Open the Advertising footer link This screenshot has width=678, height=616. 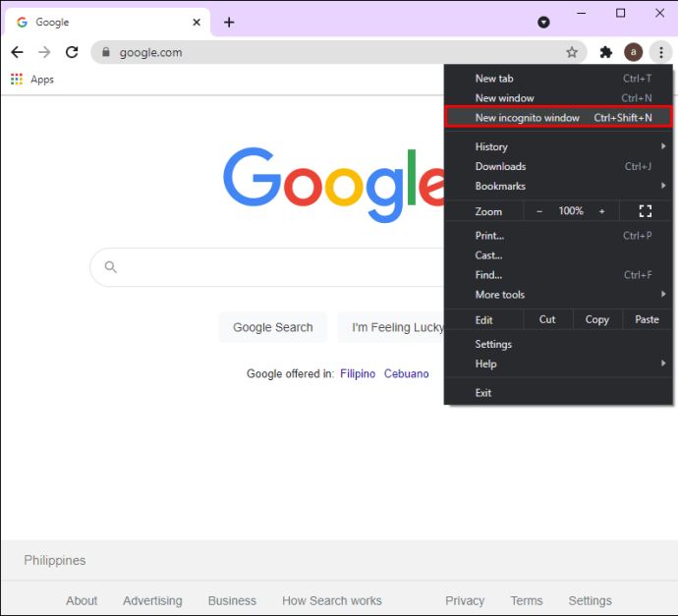[152, 600]
